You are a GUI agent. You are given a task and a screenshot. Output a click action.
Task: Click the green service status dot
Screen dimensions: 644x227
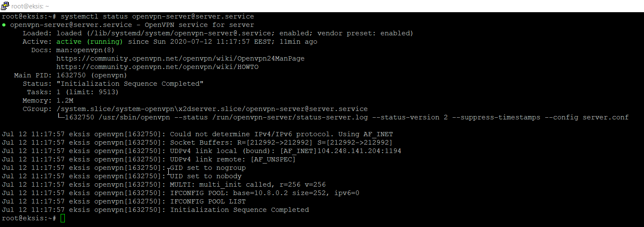[4, 25]
